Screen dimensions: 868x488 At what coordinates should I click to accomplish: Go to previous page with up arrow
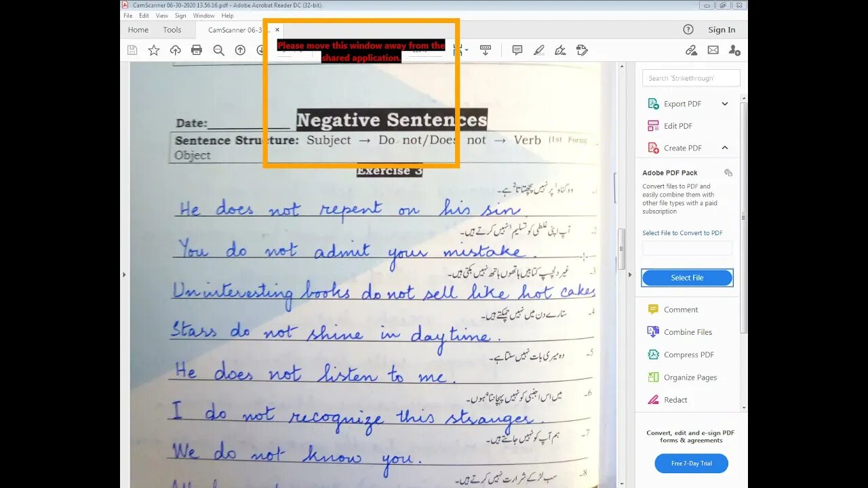(x=240, y=50)
